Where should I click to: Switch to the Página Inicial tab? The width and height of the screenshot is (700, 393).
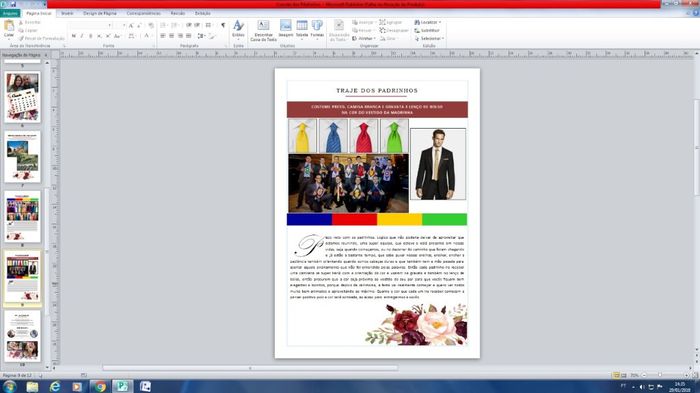[38, 13]
